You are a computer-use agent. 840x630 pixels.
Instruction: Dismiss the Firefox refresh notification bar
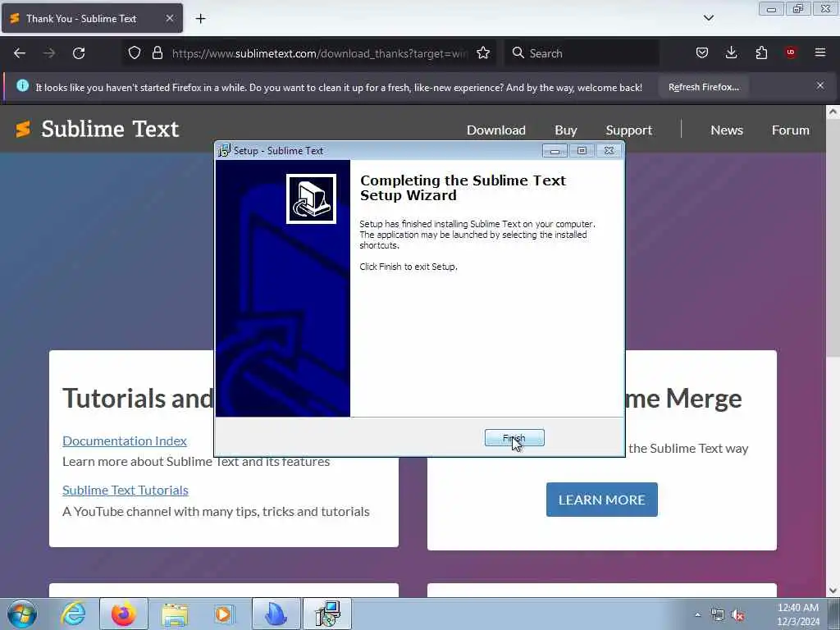[x=820, y=85]
